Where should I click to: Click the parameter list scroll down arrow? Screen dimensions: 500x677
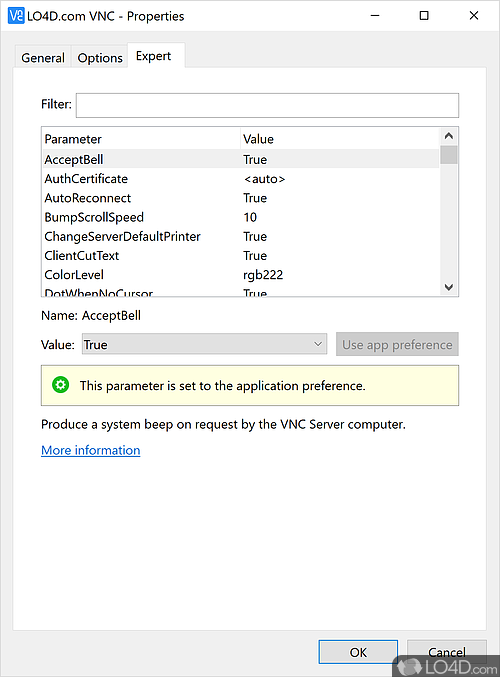point(449,287)
